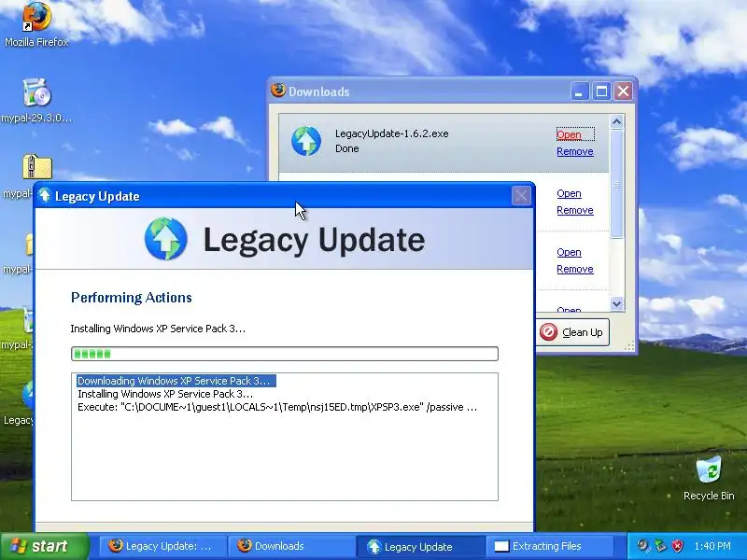Minimize the Downloads window
The height and width of the screenshot is (560, 747).
579,91
